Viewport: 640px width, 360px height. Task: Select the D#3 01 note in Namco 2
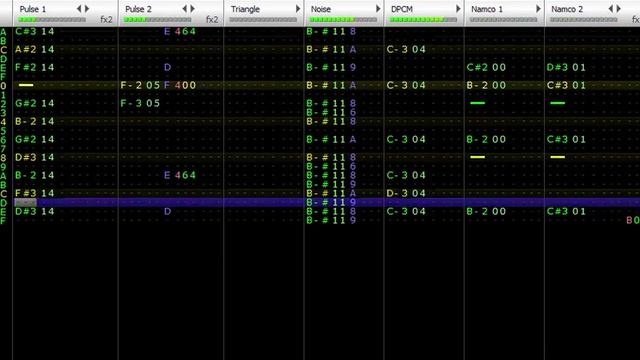tap(566, 67)
